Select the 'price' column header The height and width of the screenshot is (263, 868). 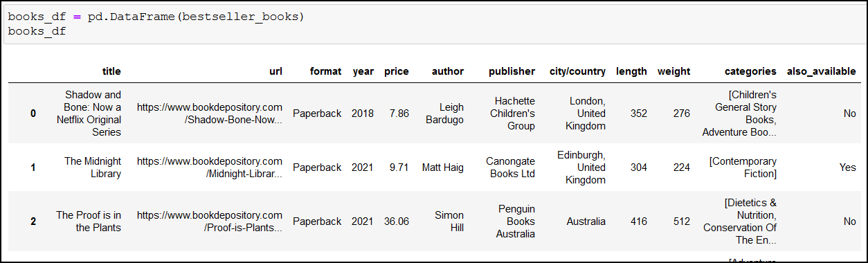pyautogui.click(x=397, y=71)
